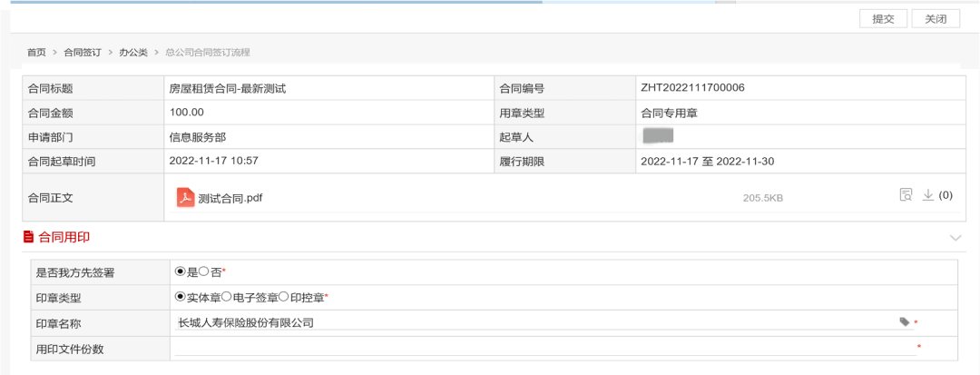Choose 实体章 as the seal type
The image size is (980, 375).
(180, 296)
